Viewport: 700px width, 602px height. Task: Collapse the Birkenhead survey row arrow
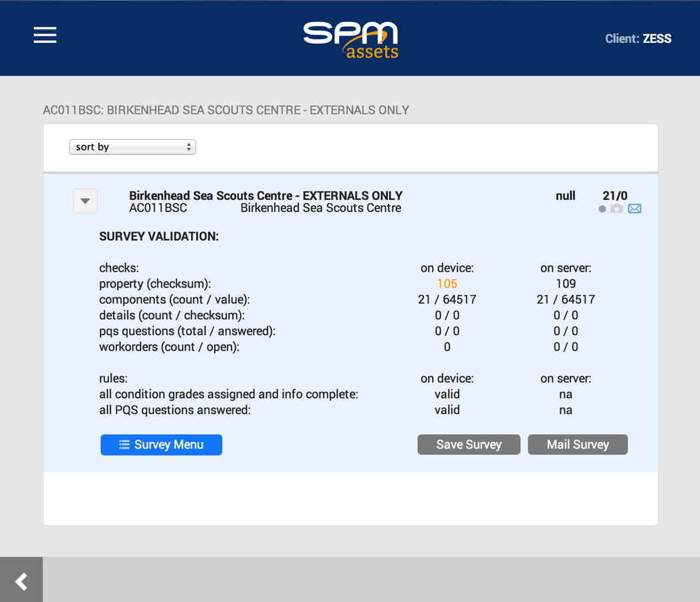(x=86, y=201)
